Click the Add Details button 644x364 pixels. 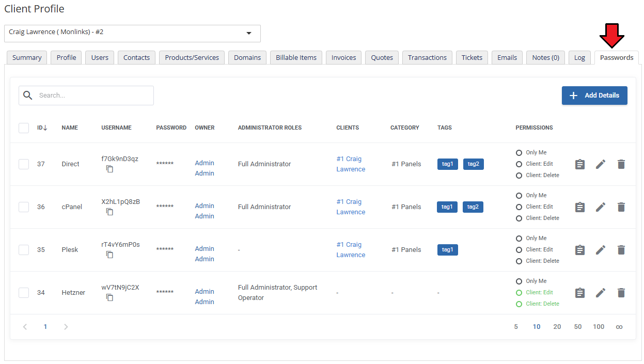click(x=594, y=96)
